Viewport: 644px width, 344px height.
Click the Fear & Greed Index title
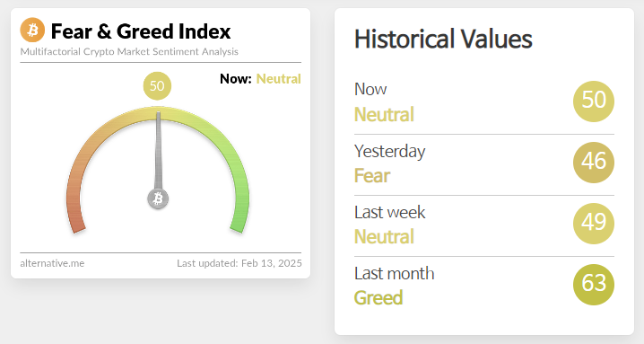coord(141,31)
